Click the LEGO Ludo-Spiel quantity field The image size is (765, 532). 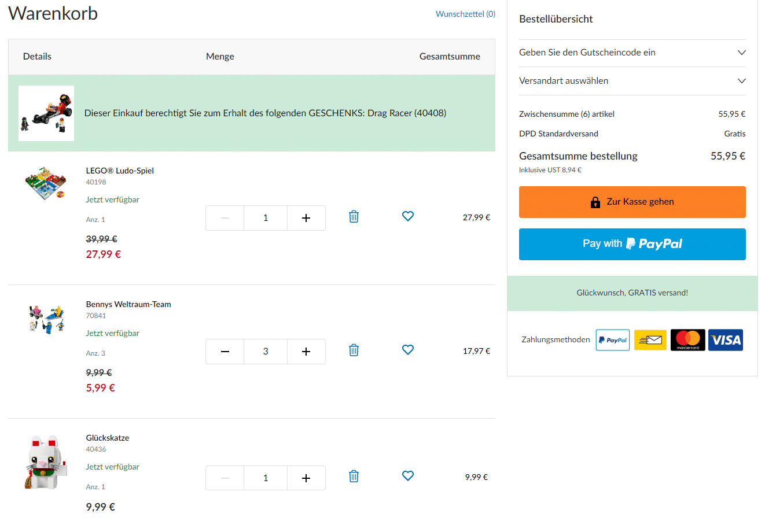tap(266, 218)
